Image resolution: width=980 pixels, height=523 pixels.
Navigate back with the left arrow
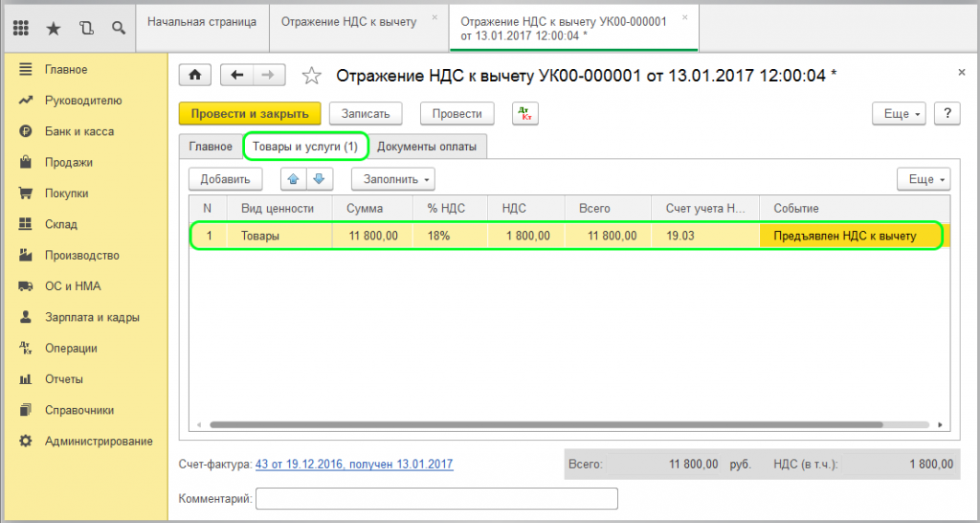click(237, 75)
